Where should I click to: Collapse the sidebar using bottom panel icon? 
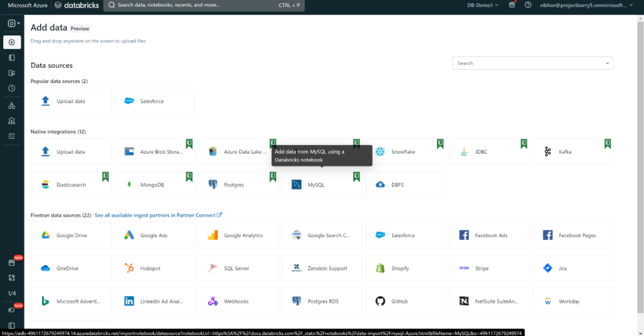(12, 326)
